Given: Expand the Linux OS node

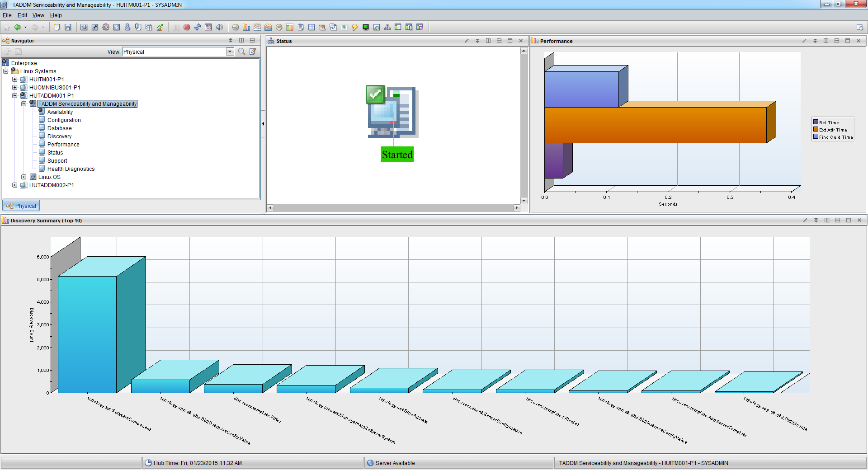Looking at the screenshot, I should point(24,177).
